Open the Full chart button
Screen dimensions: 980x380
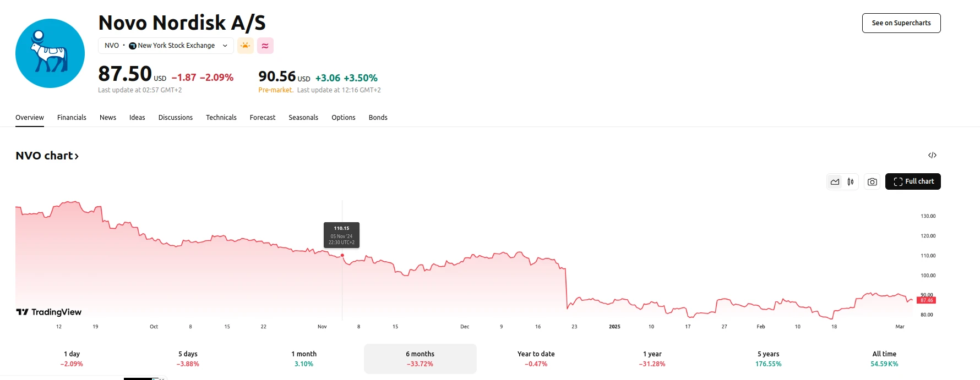click(913, 181)
